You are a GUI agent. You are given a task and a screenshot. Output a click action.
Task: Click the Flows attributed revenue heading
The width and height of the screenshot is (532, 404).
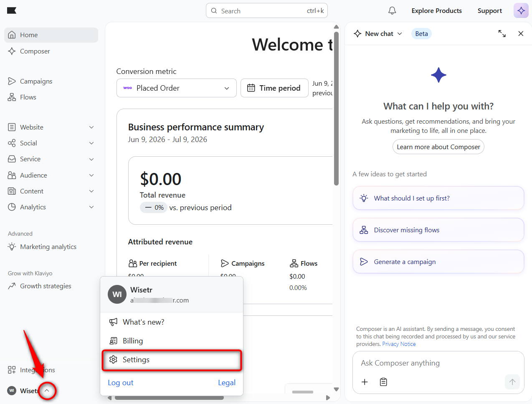click(304, 264)
